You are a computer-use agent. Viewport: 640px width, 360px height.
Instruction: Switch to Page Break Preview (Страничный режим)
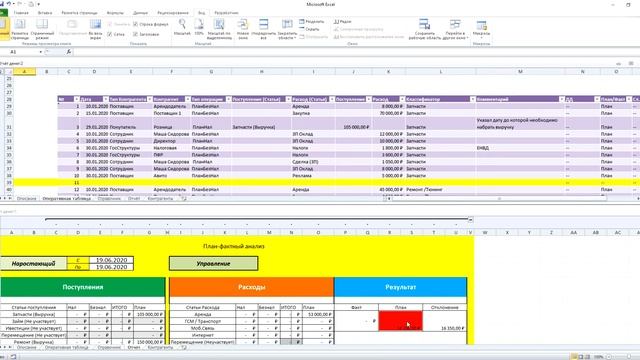pos(42,29)
